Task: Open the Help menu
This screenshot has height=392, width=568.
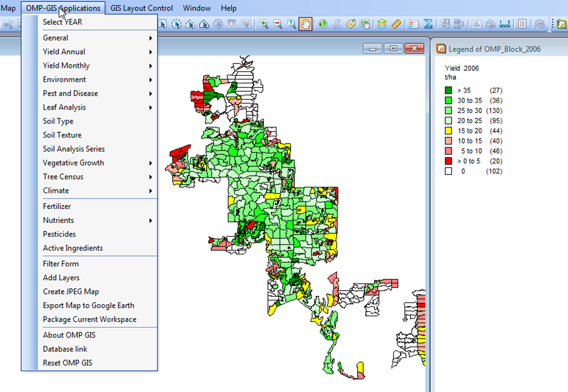Action: coord(228,8)
